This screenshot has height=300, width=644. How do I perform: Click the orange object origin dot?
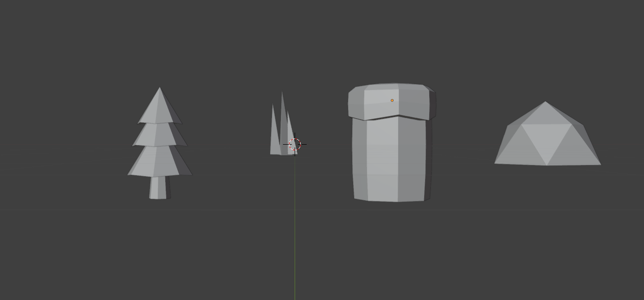pos(392,100)
